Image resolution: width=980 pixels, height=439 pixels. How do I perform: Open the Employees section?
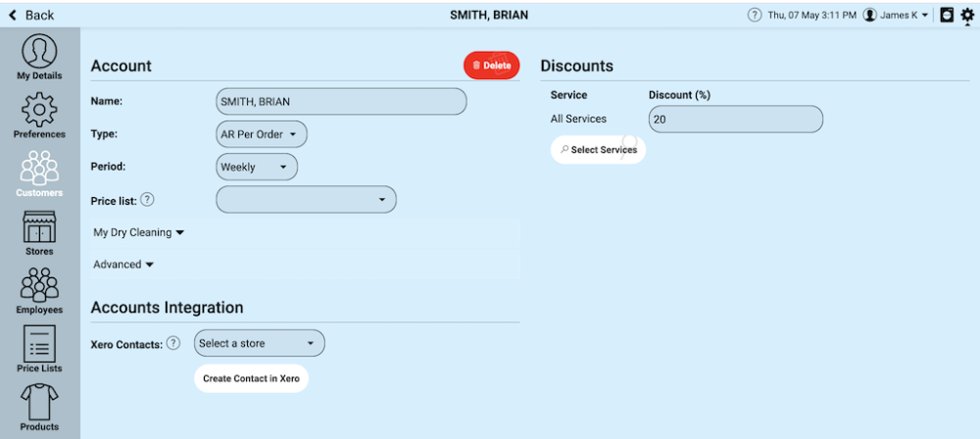39,291
